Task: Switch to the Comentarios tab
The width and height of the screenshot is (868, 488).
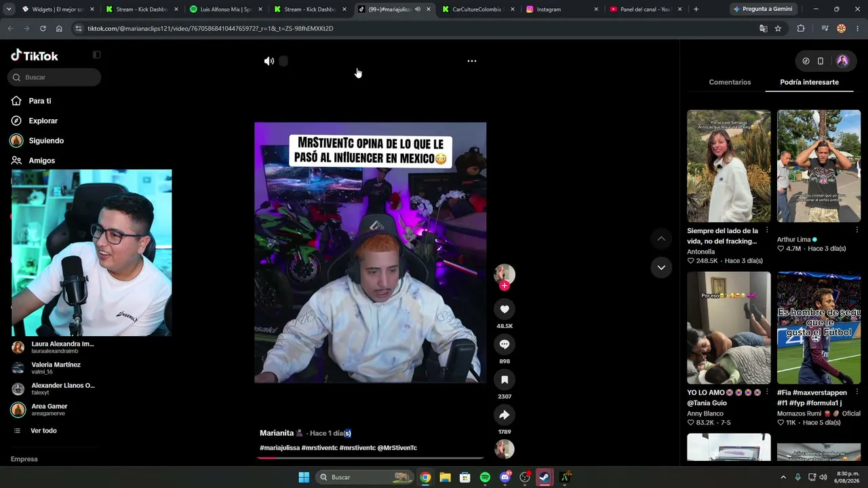Action: click(730, 82)
